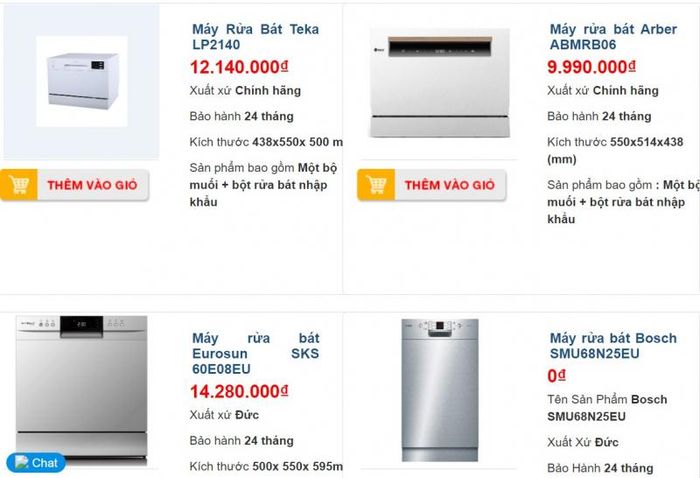This screenshot has height=478, width=700.
Task: Open the Chat widget button
Action: click(36, 463)
